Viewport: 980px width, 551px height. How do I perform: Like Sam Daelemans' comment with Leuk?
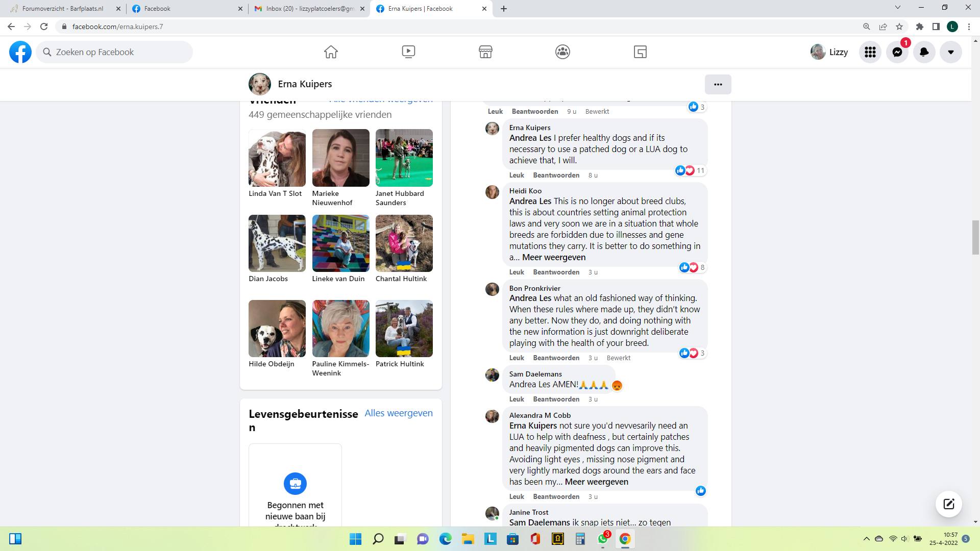517,399
